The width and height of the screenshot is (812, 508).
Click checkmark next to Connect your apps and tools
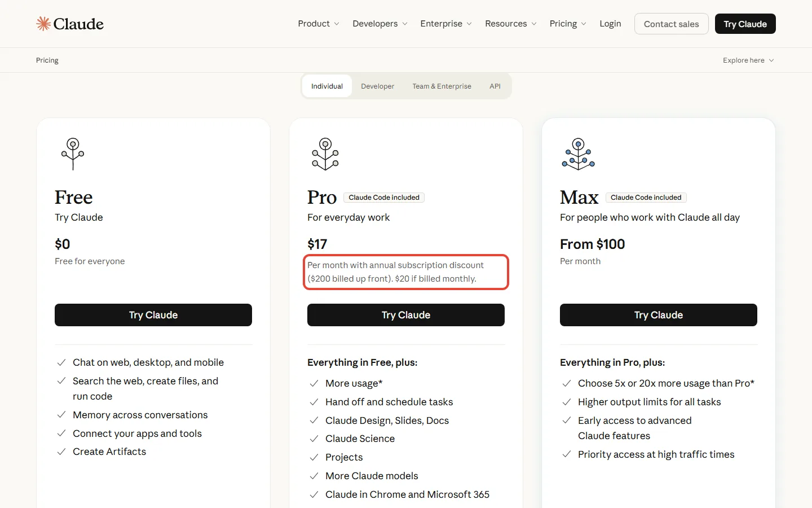click(61, 433)
